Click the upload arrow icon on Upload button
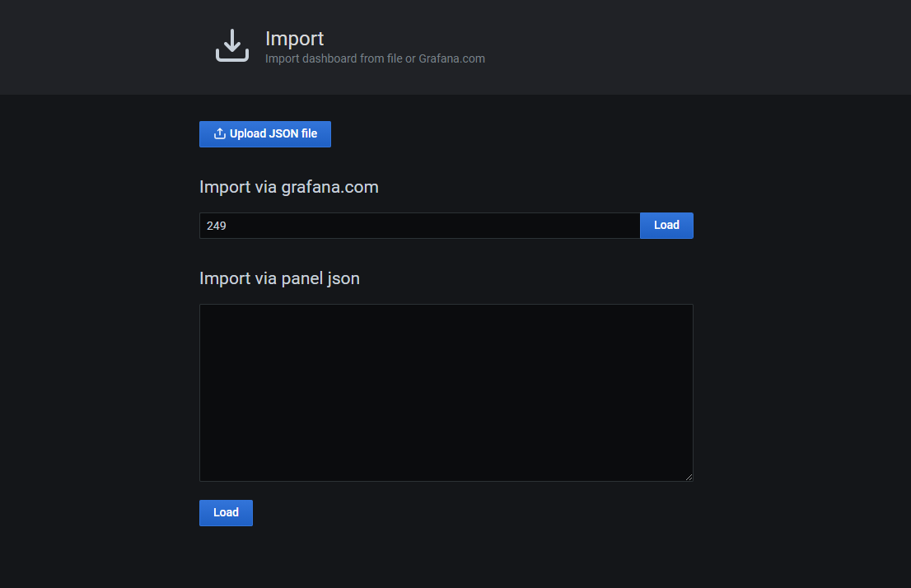The width and height of the screenshot is (911, 588). pyautogui.click(x=220, y=133)
